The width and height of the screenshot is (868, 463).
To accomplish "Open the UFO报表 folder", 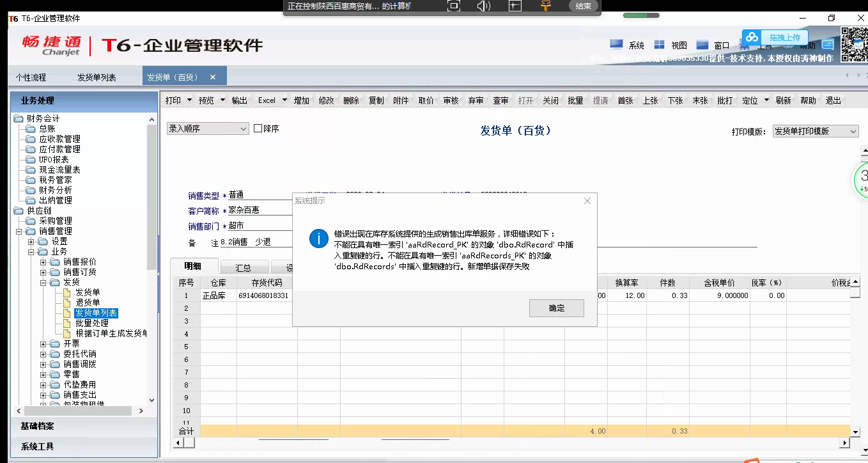I will tap(54, 159).
